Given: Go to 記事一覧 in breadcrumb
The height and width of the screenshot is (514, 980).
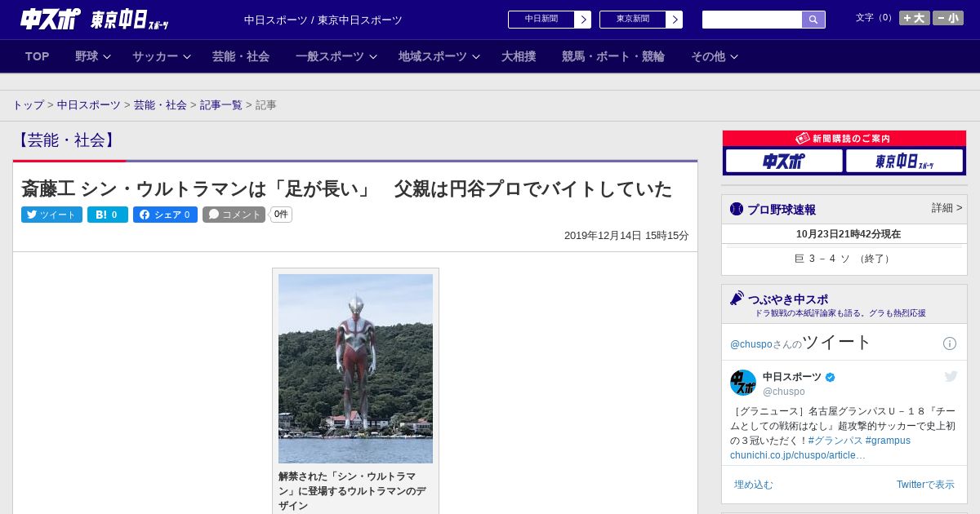Looking at the screenshot, I should (221, 105).
